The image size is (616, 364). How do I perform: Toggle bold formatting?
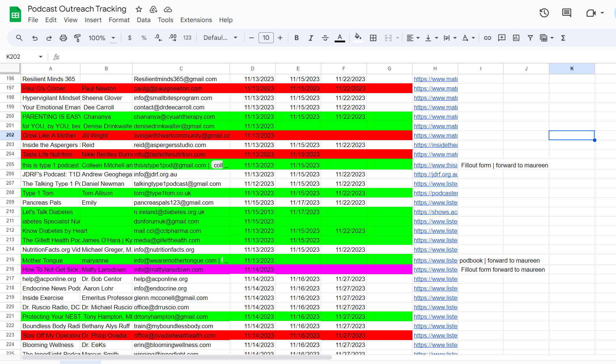tap(297, 38)
